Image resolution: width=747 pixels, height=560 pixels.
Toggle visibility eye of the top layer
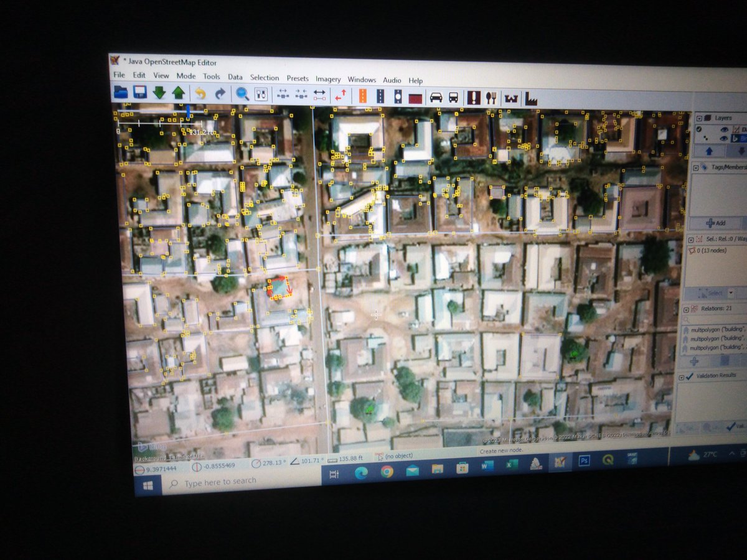click(x=723, y=129)
